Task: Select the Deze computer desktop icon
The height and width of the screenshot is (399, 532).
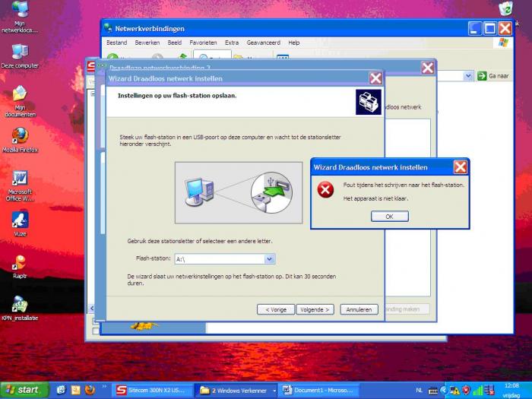Action: (x=20, y=56)
